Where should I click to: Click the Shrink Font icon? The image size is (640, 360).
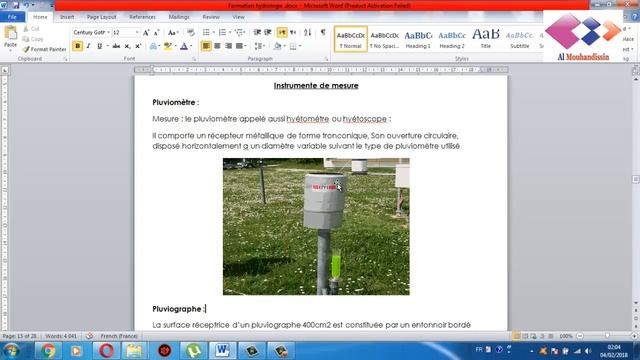156,33
